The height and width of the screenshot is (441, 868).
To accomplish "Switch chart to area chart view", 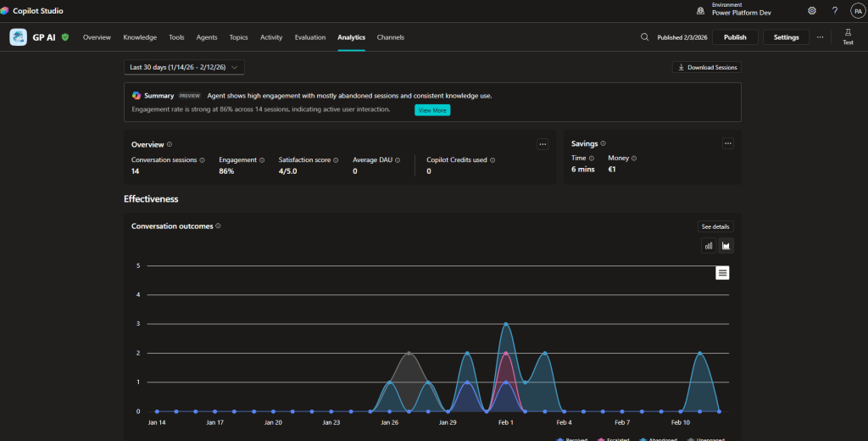I will click(726, 246).
